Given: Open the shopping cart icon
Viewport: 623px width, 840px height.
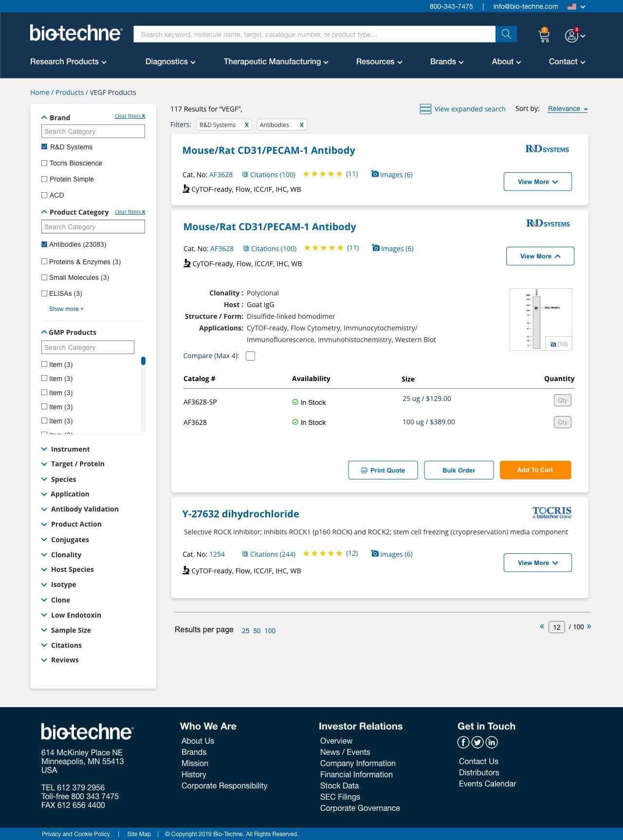Looking at the screenshot, I should coord(544,36).
